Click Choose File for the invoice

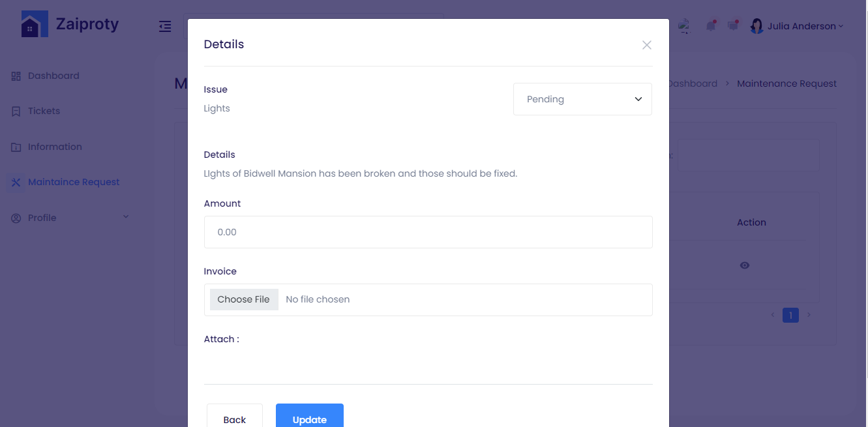coord(244,299)
